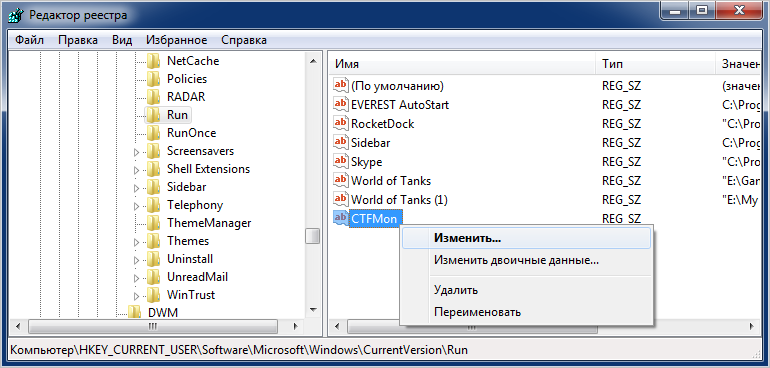This screenshot has width=770, height=368.
Task: Click the values pane scroll left arrow
Action: 337,326
